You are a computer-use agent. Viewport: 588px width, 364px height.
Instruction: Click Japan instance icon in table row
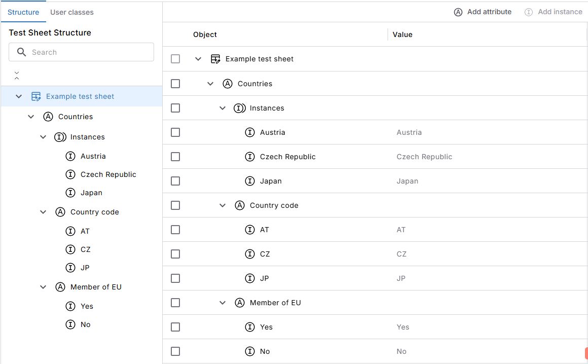pos(250,181)
